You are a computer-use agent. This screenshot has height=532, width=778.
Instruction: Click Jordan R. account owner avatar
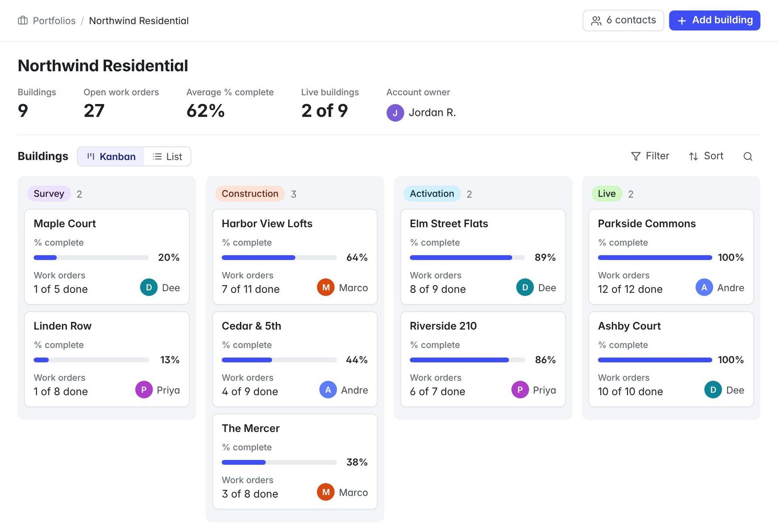(x=395, y=113)
